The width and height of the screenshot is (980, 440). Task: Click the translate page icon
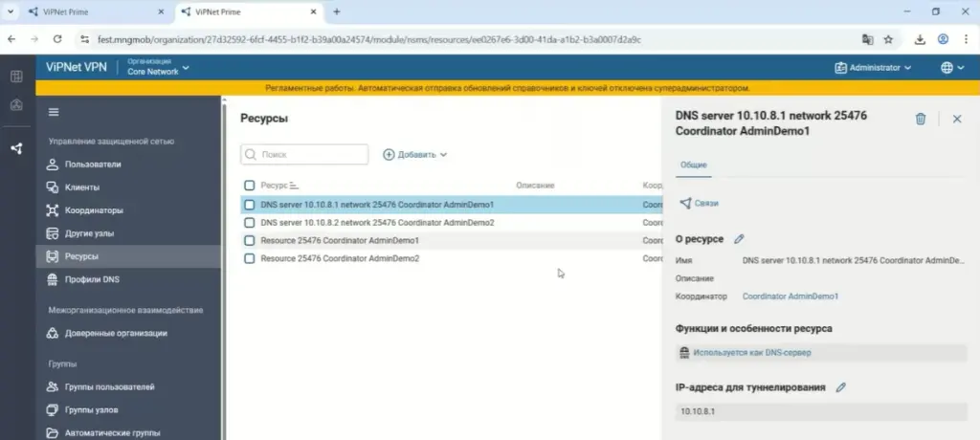pos(867,39)
